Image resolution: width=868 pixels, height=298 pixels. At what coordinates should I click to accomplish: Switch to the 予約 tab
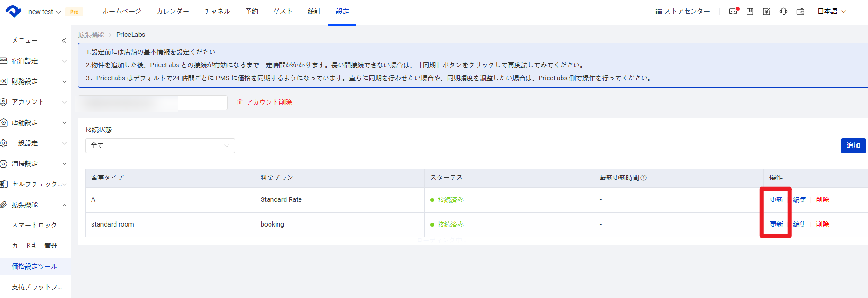tap(252, 11)
